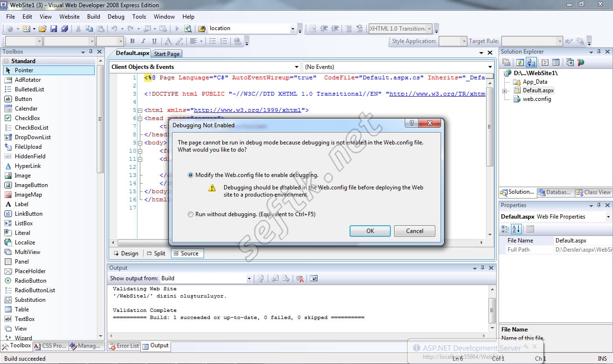The image size is (613, 364).
Task: Select Run without debugging radio option
Action: point(191,214)
